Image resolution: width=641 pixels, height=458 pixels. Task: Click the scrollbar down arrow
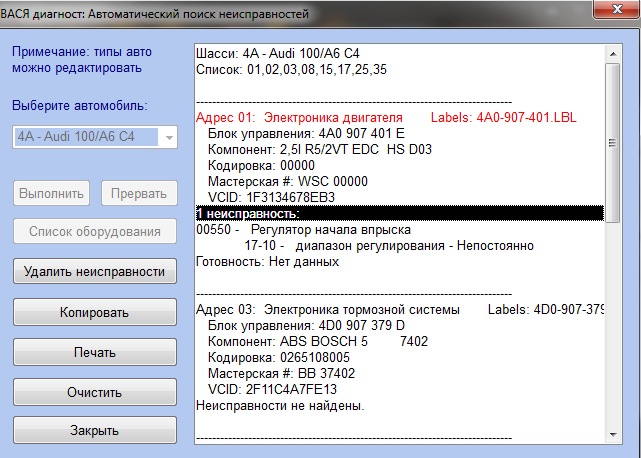[x=613, y=435]
